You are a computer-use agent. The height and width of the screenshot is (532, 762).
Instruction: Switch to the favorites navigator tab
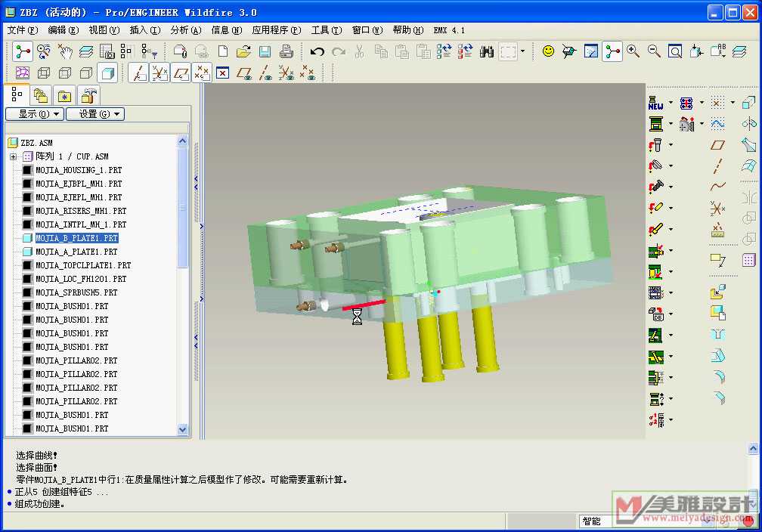(65, 95)
